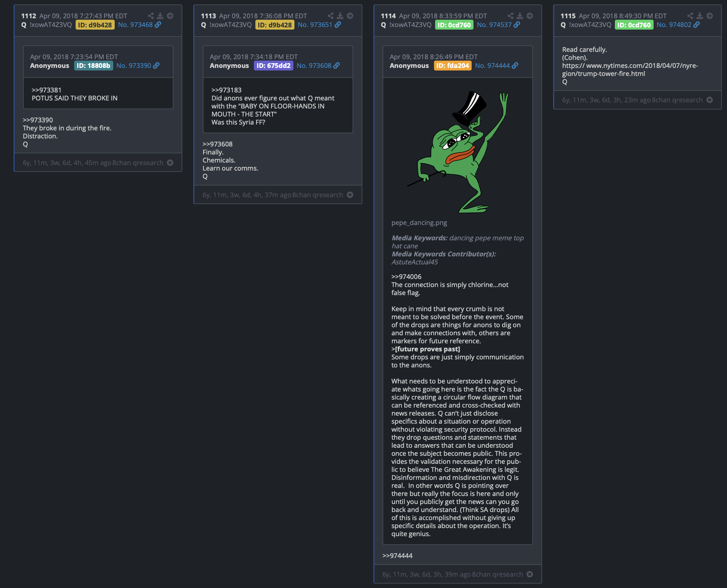Screen dimensions: 727x588
Task: Click ID d9b428 badge on post 1112
Action: 95,25
